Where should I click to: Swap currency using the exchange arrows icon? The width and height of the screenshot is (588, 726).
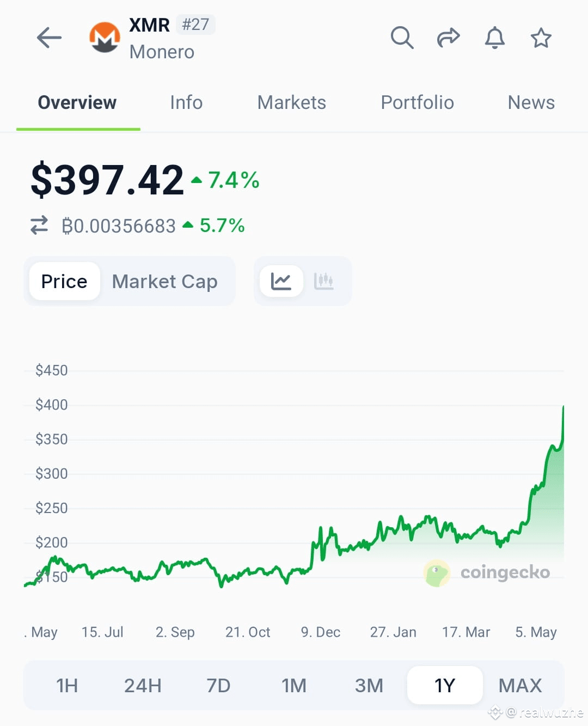39,225
